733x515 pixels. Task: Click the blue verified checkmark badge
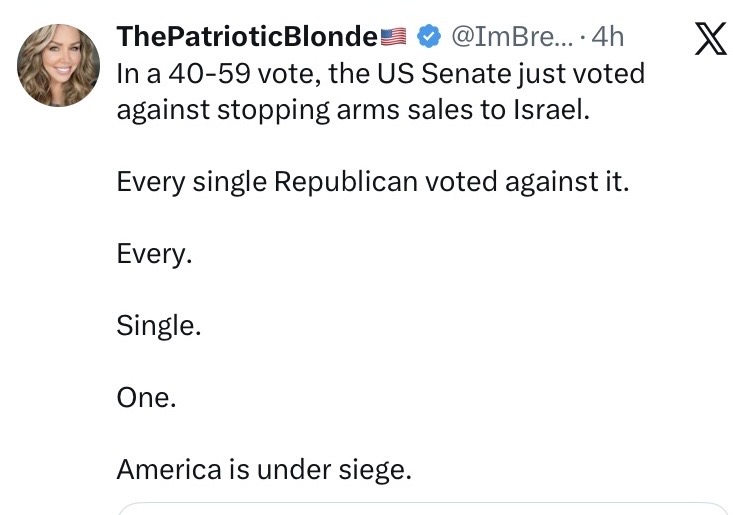(x=428, y=37)
